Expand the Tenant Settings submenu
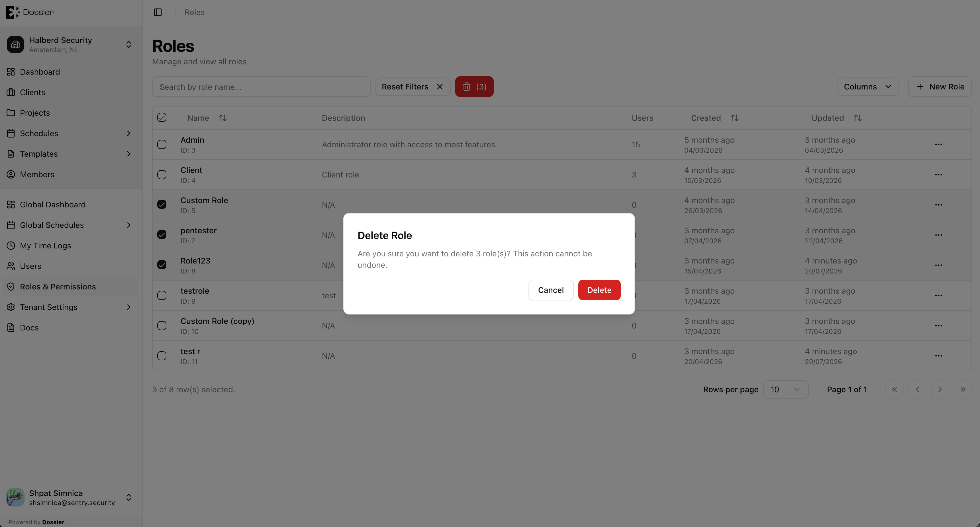This screenshot has width=980, height=527. click(128, 307)
